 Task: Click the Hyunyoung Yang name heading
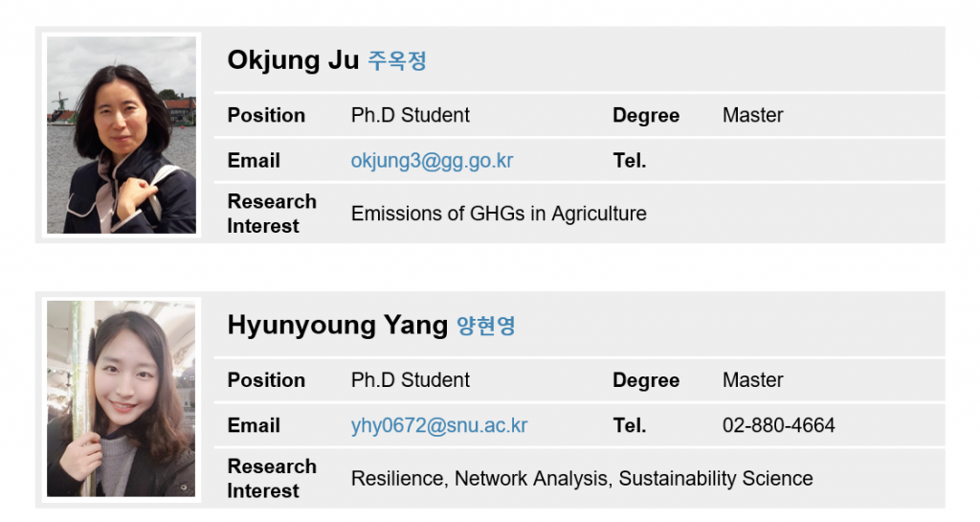(x=337, y=326)
